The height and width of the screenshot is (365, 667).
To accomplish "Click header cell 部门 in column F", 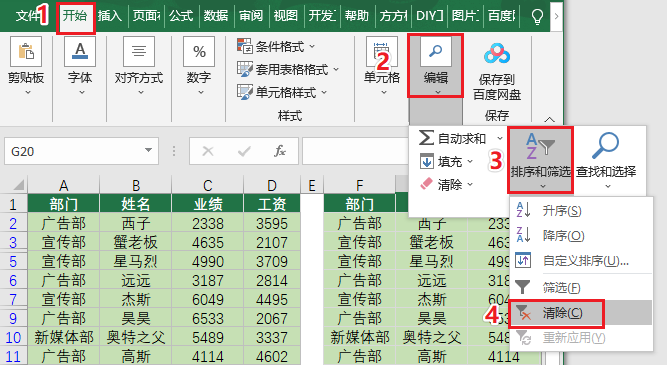I will 359,204.
